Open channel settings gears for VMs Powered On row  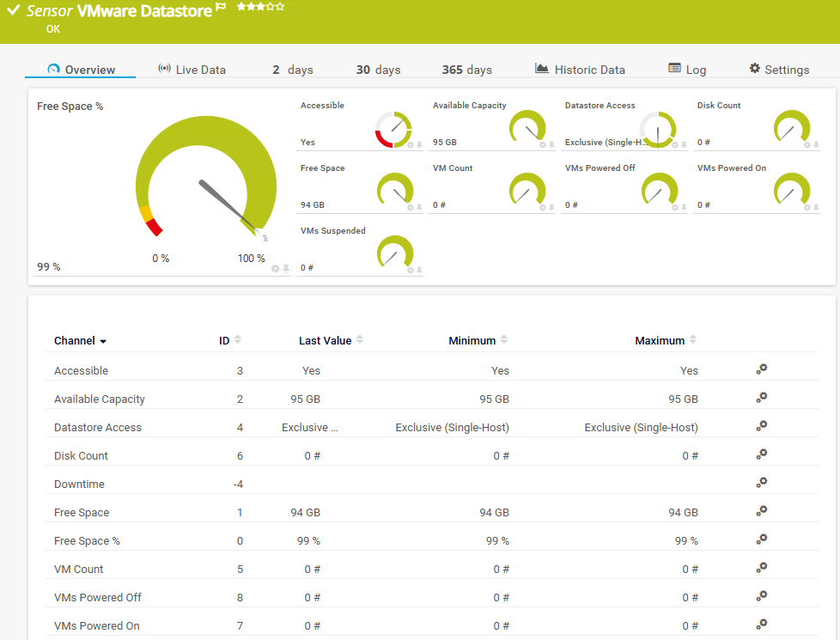tap(761, 624)
